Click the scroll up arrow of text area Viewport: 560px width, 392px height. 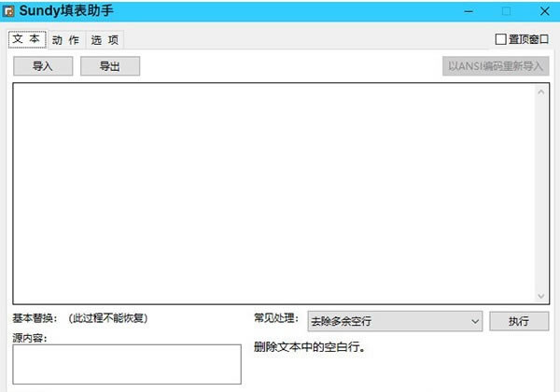(x=541, y=91)
